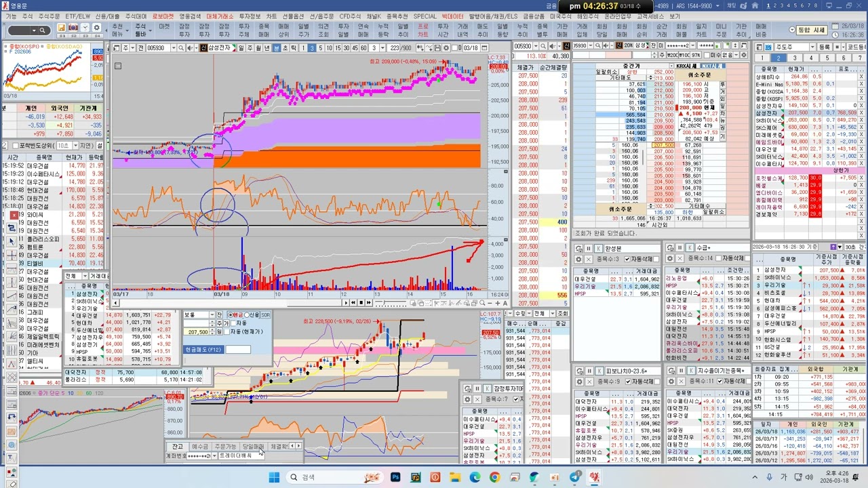Open gear settings in 잠정투자TOP panel
Image resolution: width=868 pixels, height=488 pixels.
coord(467,399)
